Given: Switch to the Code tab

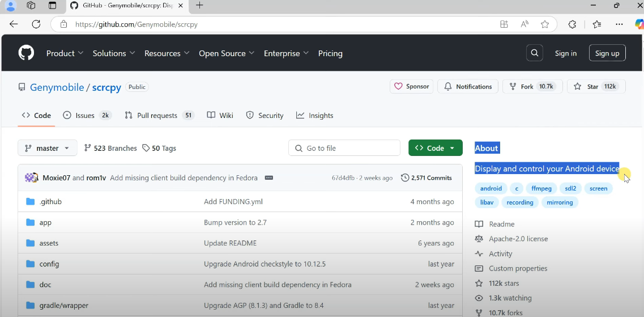Looking at the screenshot, I should (x=36, y=116).
